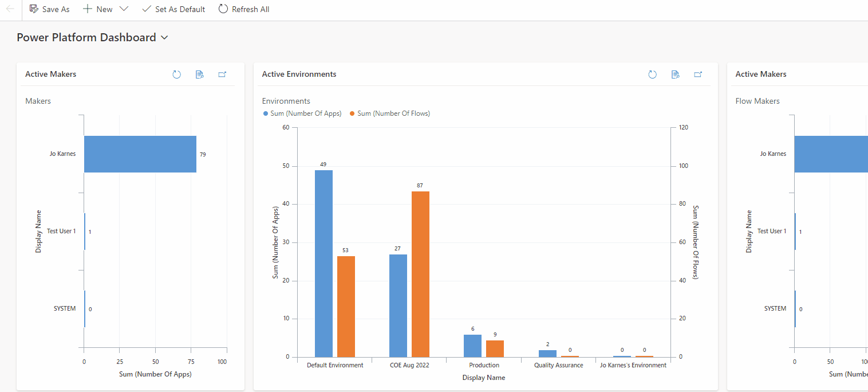868x392 pixels.
Task: Refresh the Active Environments chart
Action: point(652,75)
